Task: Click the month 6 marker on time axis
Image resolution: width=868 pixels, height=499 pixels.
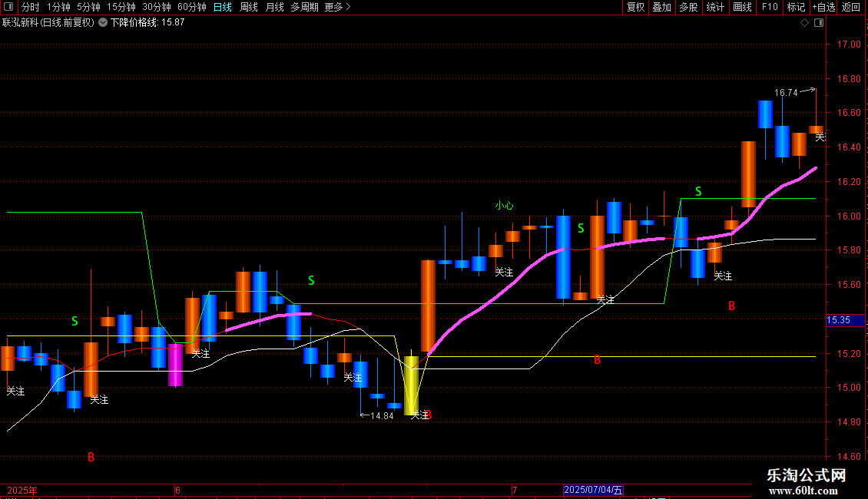Action: click(177, 490)
